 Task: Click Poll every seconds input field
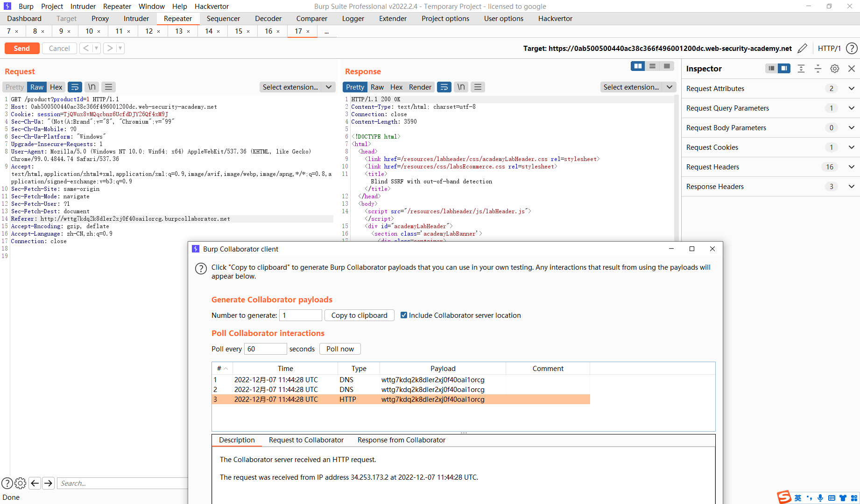[265, 349]
